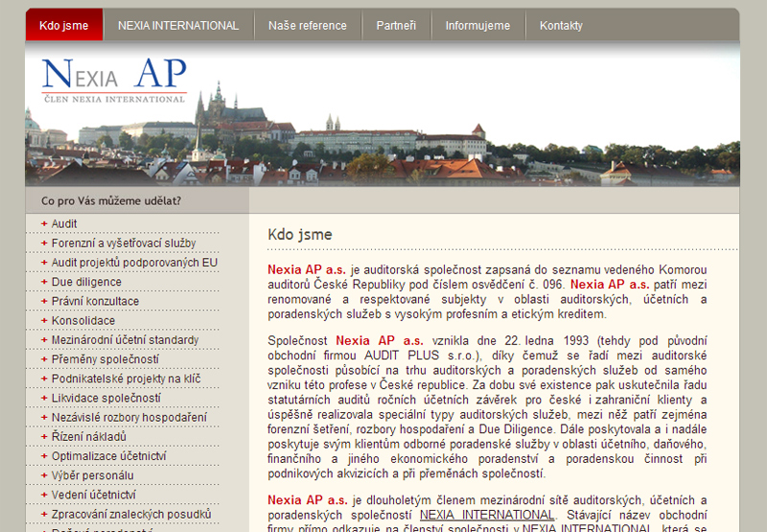The width and height of the screenshot is (767, 532).
Task: Click the plus icon beside Výběr personálu
Action: pyautogui.click(x=44, y=475)
